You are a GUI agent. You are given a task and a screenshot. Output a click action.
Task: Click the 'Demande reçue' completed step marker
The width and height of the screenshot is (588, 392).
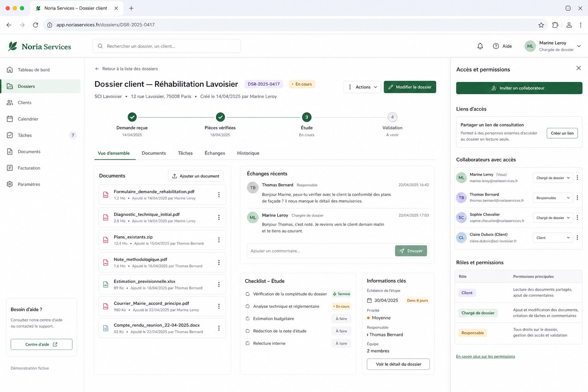pyautogui.click(x=132, y=117)
